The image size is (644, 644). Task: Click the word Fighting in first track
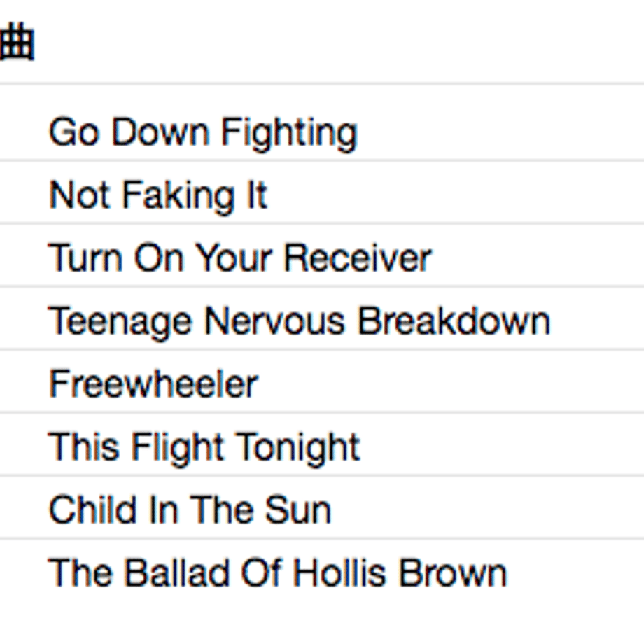pos(290,133)
